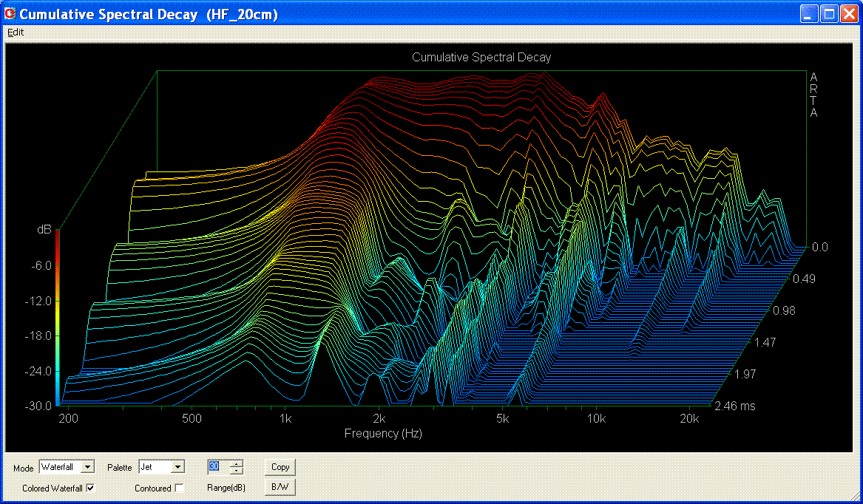Click the Frequency (Hz) axis label
863x504 pixels.
382,434
